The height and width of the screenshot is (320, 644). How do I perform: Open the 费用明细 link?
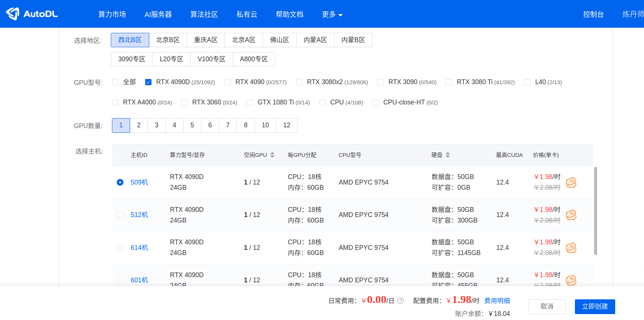tap(497, 301)
